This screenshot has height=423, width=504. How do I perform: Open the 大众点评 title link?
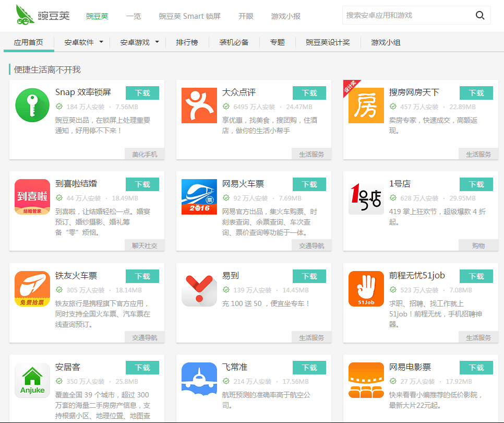(239, 92)
